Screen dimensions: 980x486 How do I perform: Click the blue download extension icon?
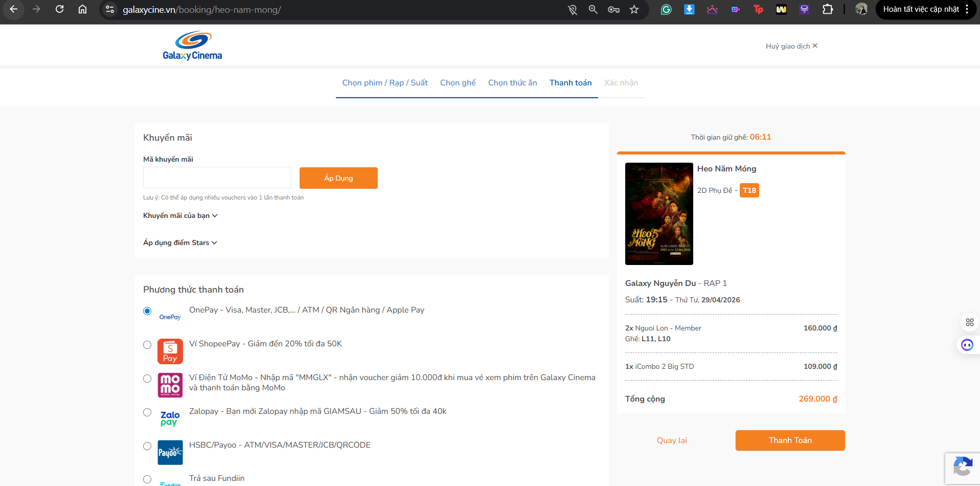(x=689, y=9)
